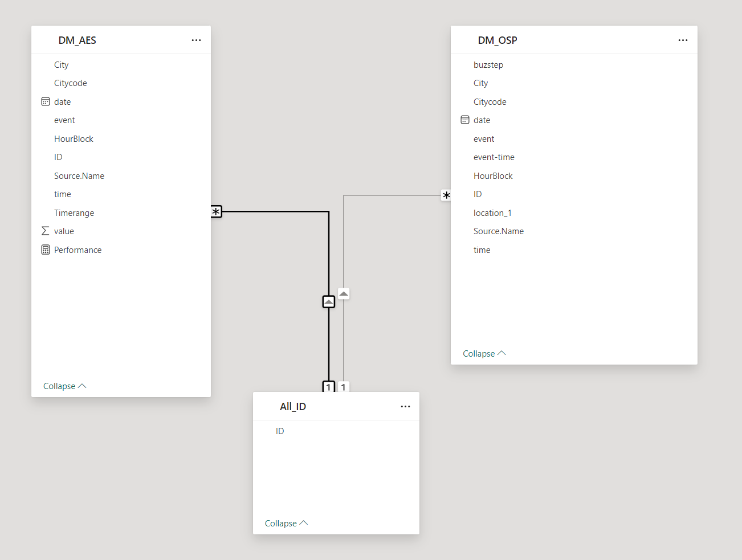
Task: Select the grey relationship filter direction arrow
Action: pyautogui.click(x=344, y=293)
